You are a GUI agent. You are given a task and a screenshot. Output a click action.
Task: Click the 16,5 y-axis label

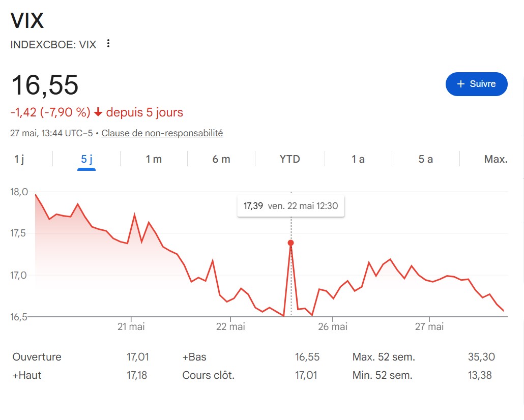pyautogui.click(x=18, y=317)
